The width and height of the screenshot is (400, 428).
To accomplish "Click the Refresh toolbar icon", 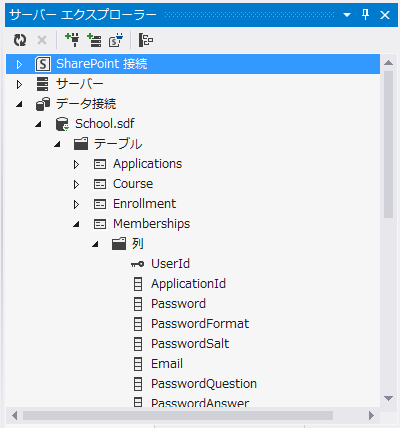I will 20,40.
